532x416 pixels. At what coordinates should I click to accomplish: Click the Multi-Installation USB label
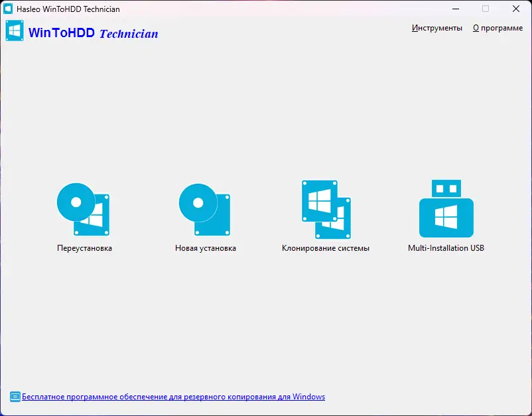point(446,248)
